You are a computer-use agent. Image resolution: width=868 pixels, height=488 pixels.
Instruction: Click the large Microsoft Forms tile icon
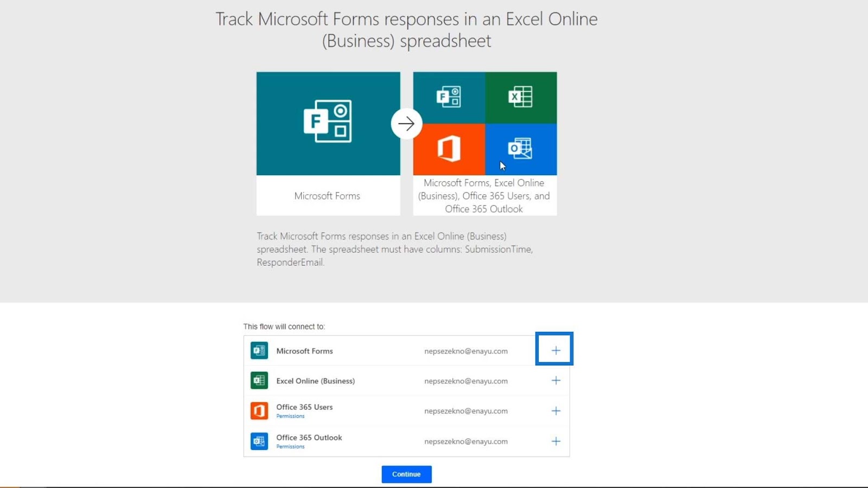click(x=328, y=121)
